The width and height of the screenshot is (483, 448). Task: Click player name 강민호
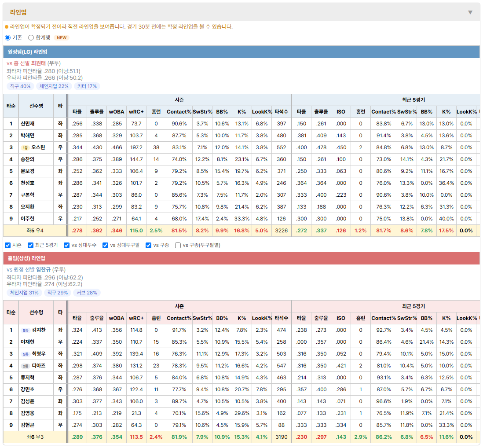pyautogui.click(x=27, y=389)
